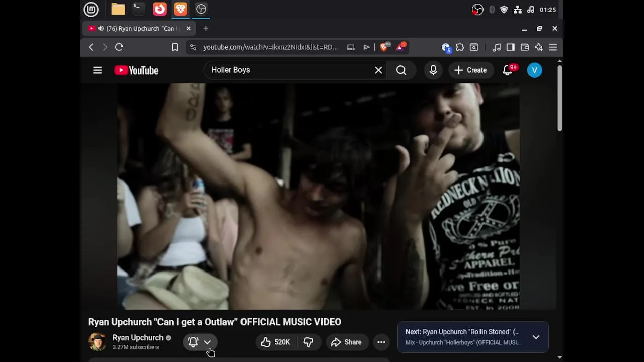Image resolution: width=644 pixels, height=362 pixels.
Task: Go back to the previous page
Action: click(91, 47)
